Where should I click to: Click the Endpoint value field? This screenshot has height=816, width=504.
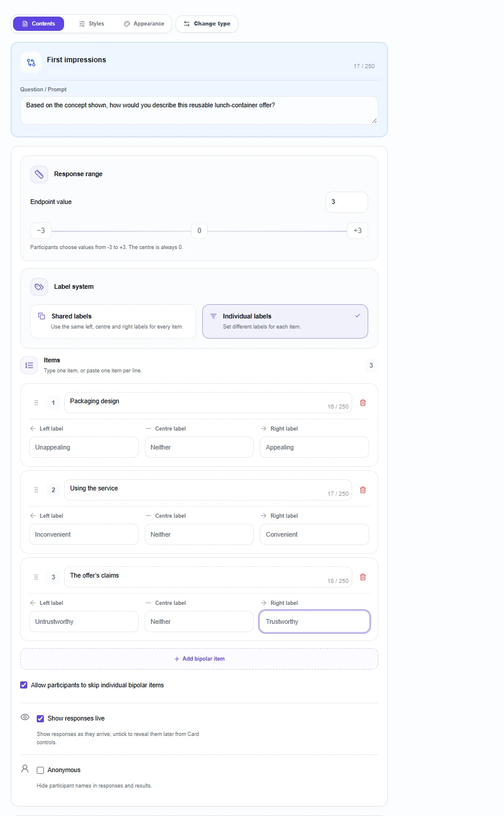tap(347, 202)
